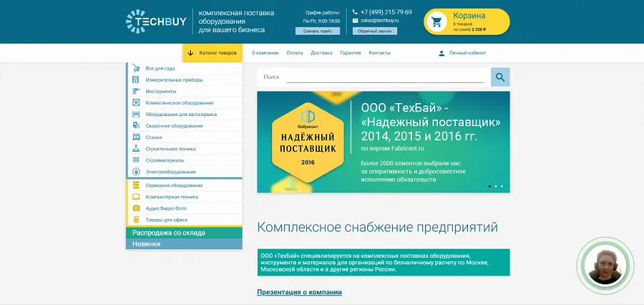
Task: Click the Инструменты drill icon
Action: coord(137,91)
